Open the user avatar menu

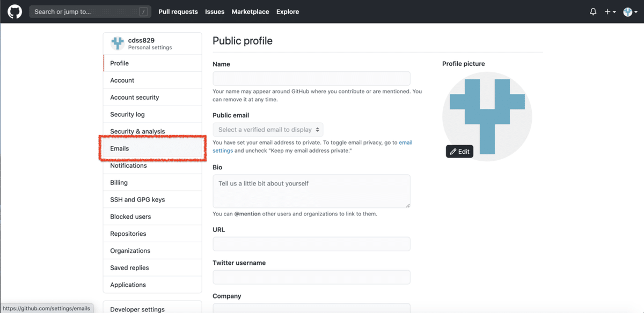(x=629, y=11)
